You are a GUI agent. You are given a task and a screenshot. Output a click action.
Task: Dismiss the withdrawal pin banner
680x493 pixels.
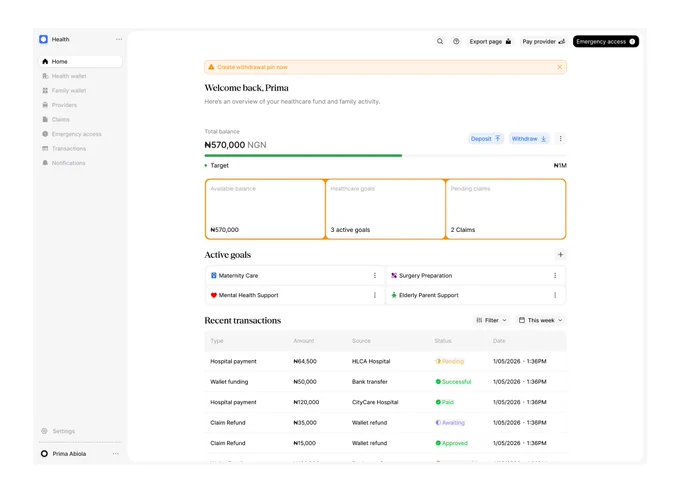[x=559, y=67]
